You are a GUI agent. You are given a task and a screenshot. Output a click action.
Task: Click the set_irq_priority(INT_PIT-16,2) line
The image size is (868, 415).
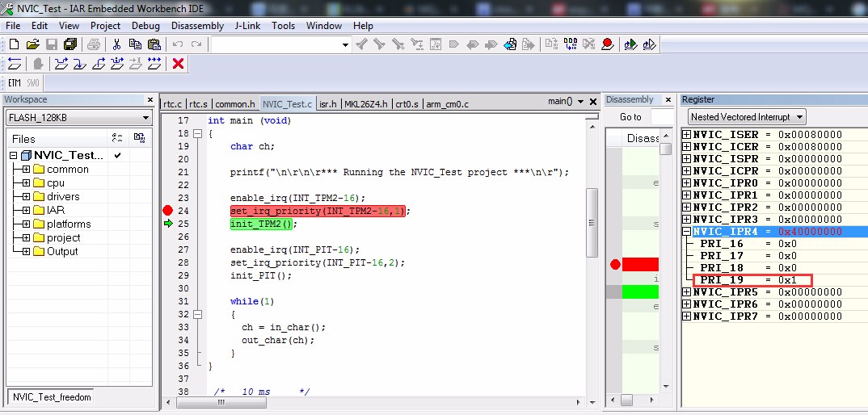click(318, 262)
